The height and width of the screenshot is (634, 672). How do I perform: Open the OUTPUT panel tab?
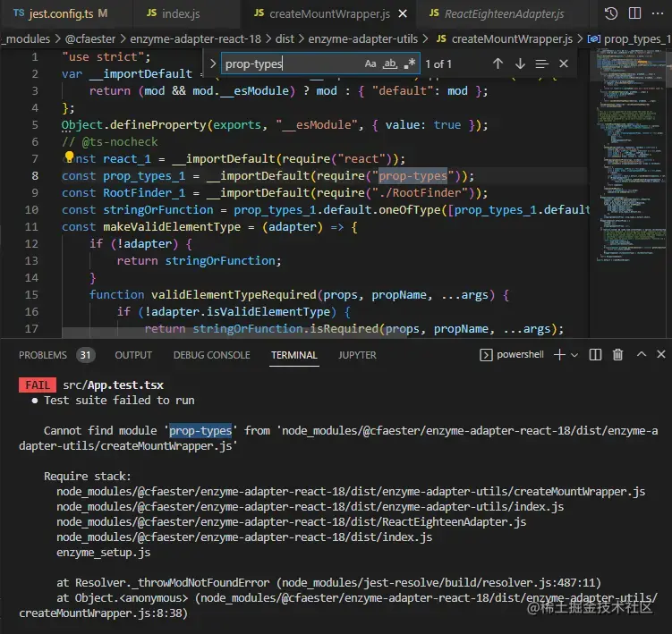(x=133, y=355)
